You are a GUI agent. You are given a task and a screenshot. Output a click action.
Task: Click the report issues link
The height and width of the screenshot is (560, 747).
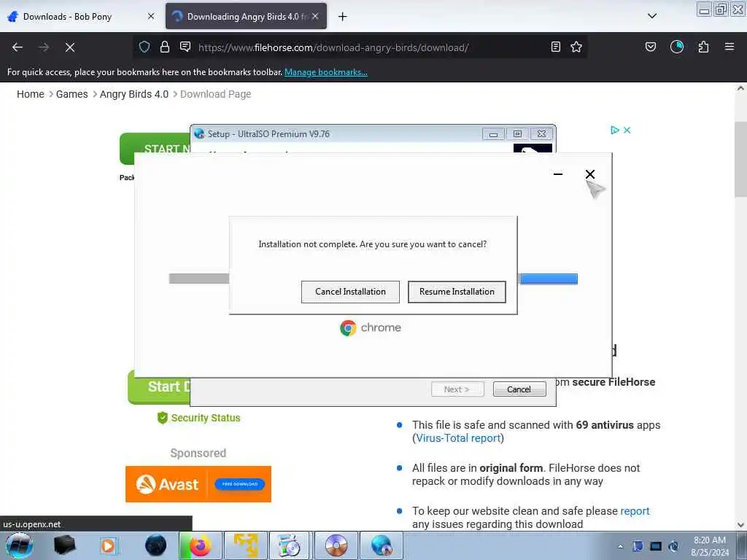pyautogui.click(x=635, y=511)
